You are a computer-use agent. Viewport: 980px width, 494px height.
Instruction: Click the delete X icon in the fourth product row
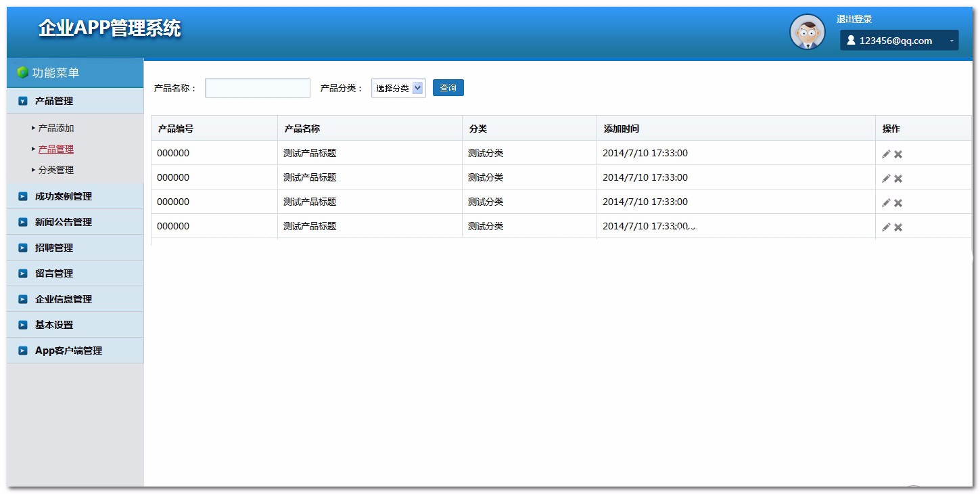click(898, 227)
